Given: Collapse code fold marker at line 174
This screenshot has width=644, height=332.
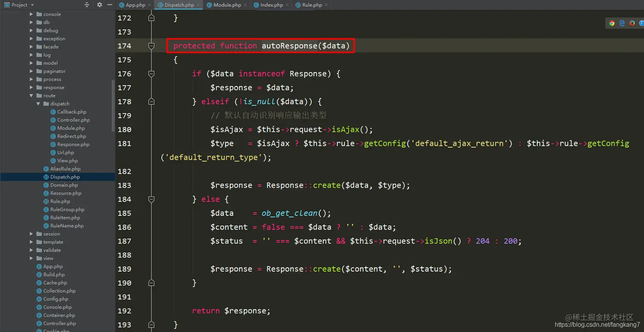Looking at the screenshot, I should click(x=151, y=46).
